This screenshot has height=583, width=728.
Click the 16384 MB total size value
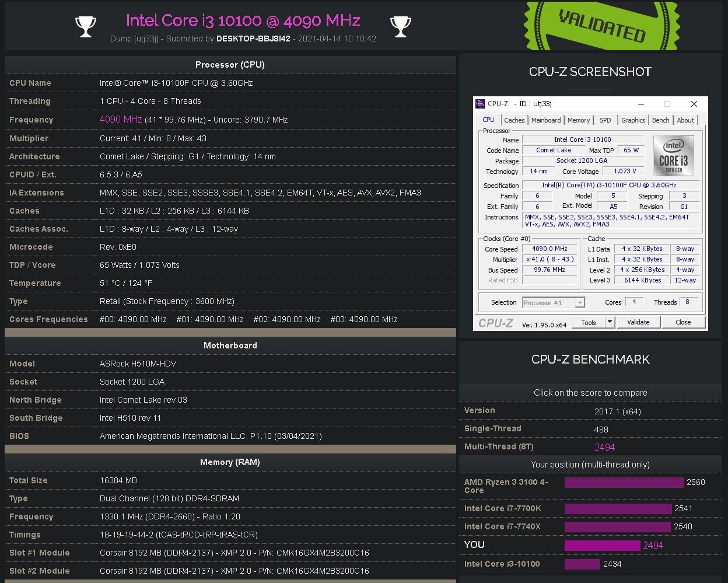coord(118,480)
